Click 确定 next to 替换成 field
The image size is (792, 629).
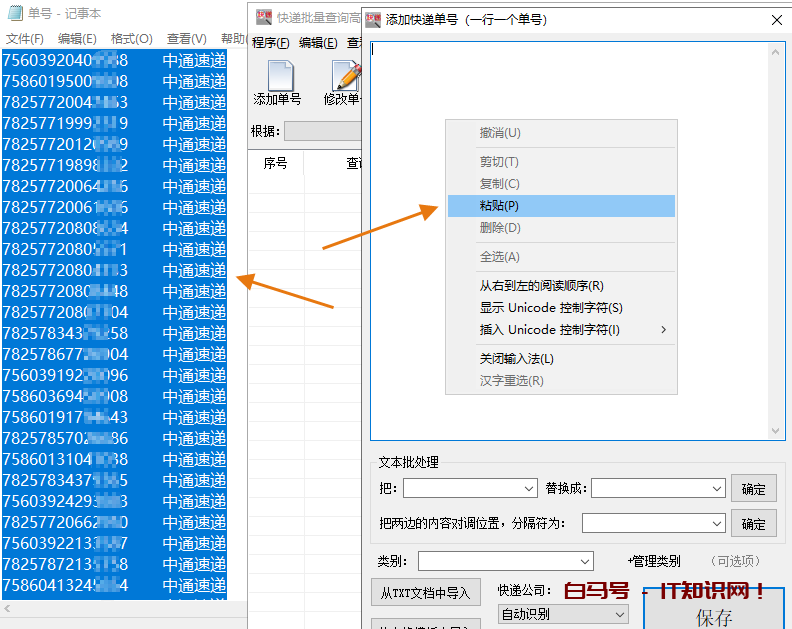(753, 489)
